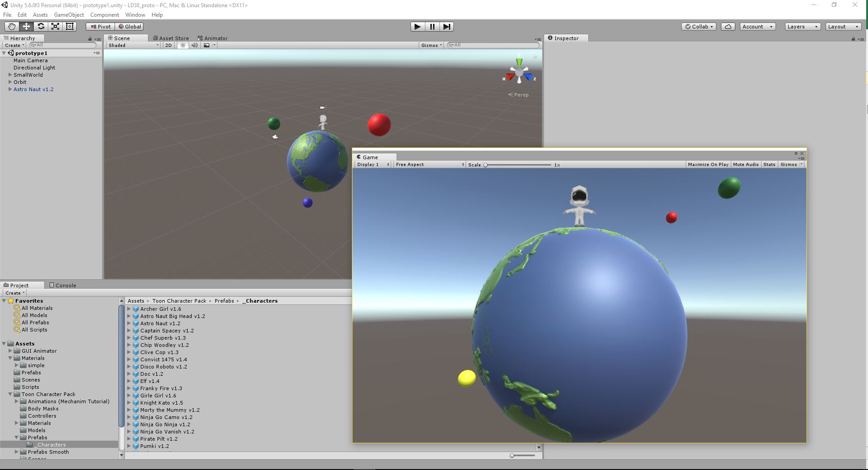Click the Stats button in Game view
Screen dimensions: 868x470
[769, 164]
